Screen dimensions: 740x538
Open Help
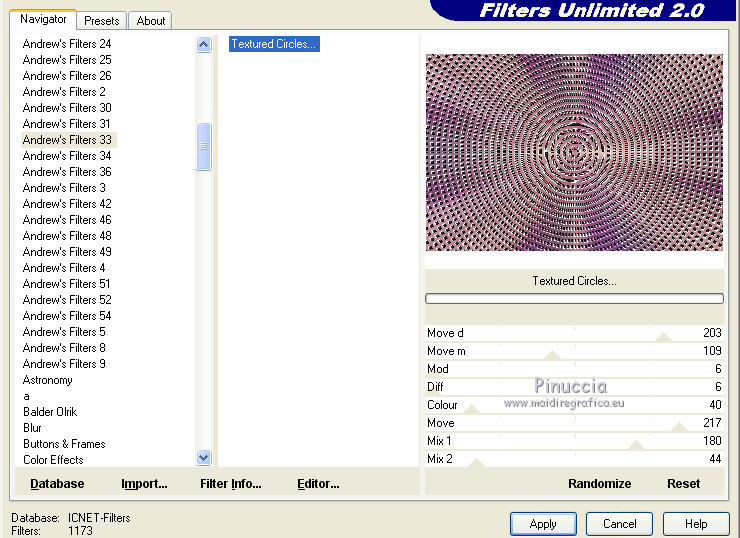tap(696, 524)
